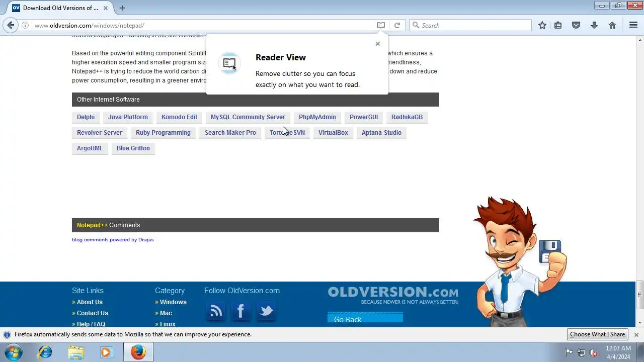Screen dimensions: 644x362
Task: Follow OldVersion RSS feed icon
Action: [216, 311]
